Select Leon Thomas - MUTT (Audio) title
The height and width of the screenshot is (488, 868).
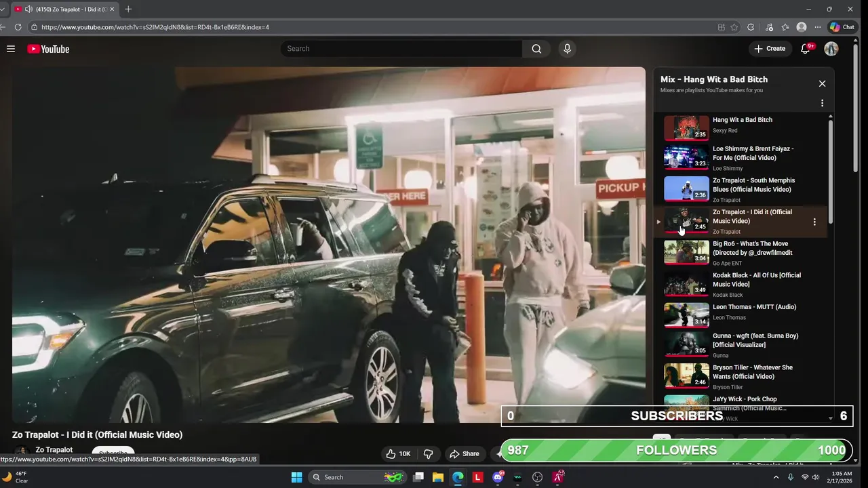[x=754, y=307]
